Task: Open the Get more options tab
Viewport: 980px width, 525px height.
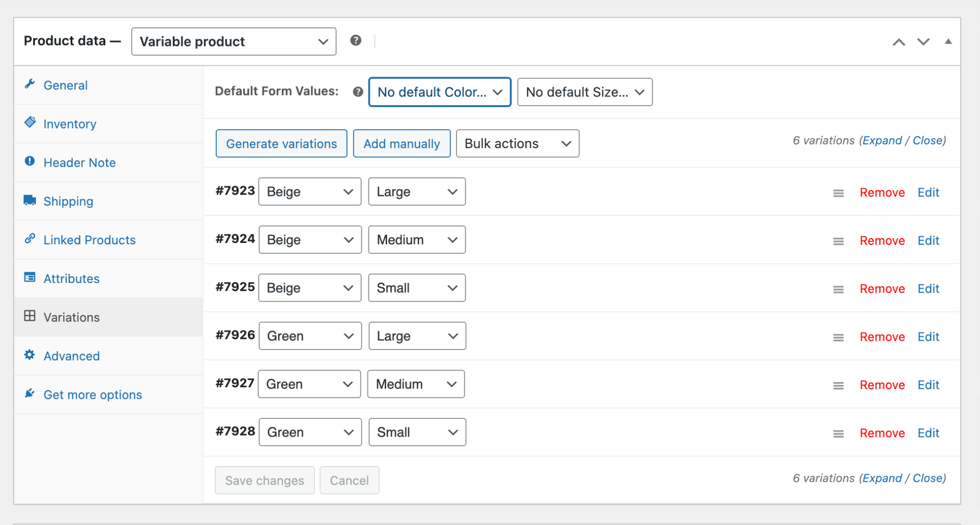Action: [92, 395]
